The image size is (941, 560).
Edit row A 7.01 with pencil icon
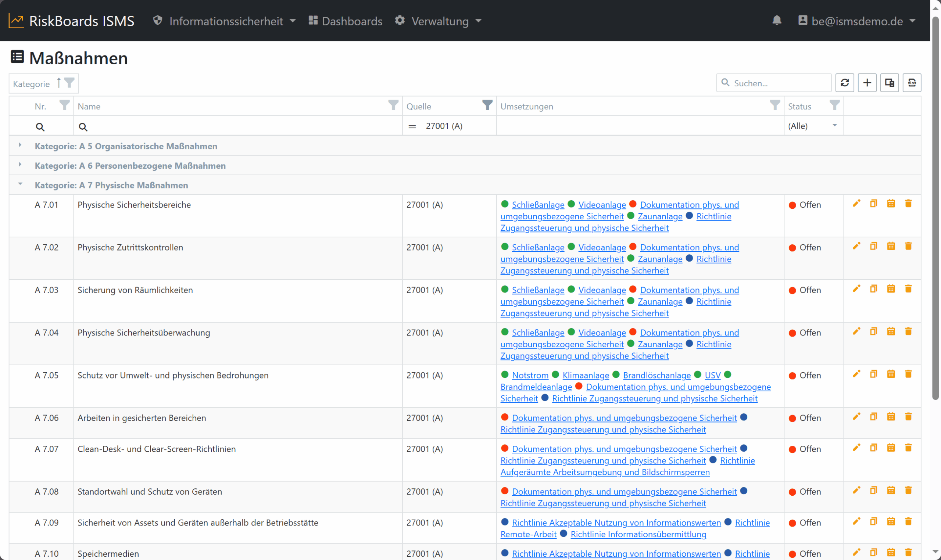click(856, 204)
